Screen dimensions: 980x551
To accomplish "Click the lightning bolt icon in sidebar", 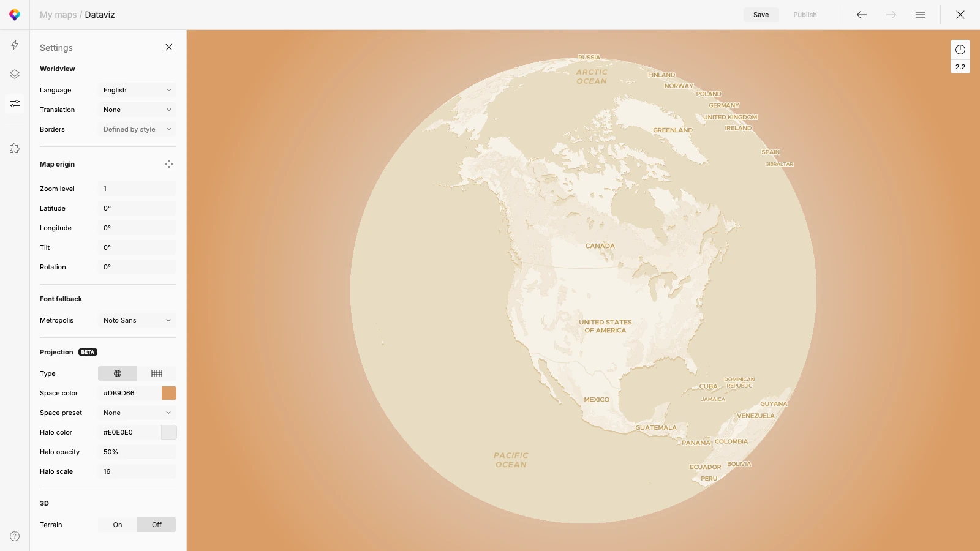I will (15, 45).
